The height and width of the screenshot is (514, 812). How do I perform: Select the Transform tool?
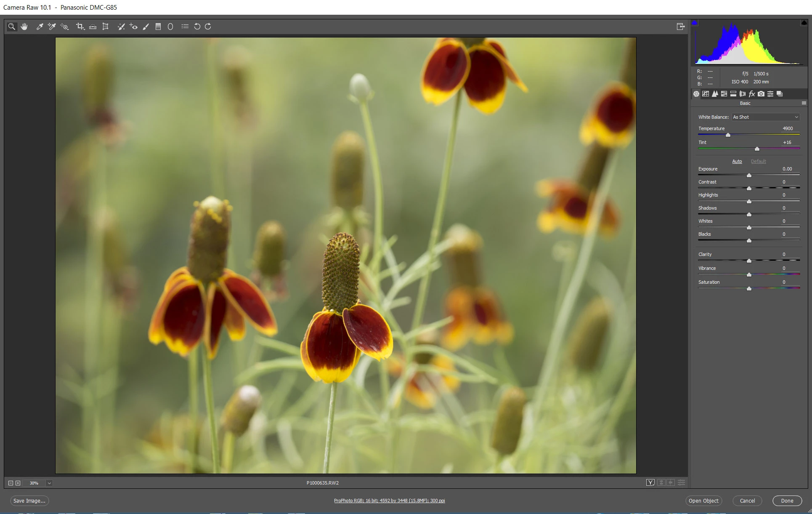coord(106,27)
